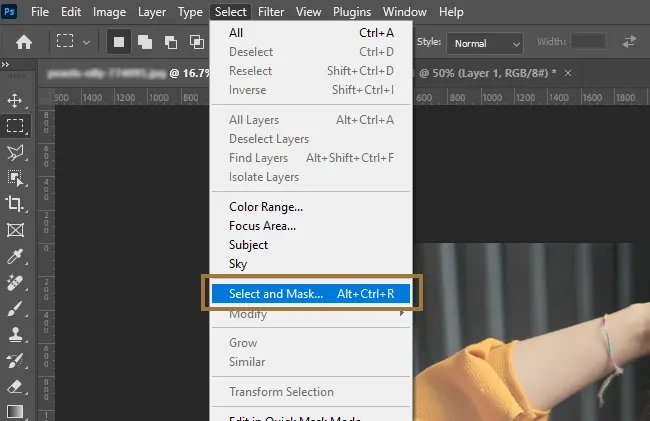Choose Deselect in the Select menu
The width and height of the screenshot is (650, 421).
point(311,52)
